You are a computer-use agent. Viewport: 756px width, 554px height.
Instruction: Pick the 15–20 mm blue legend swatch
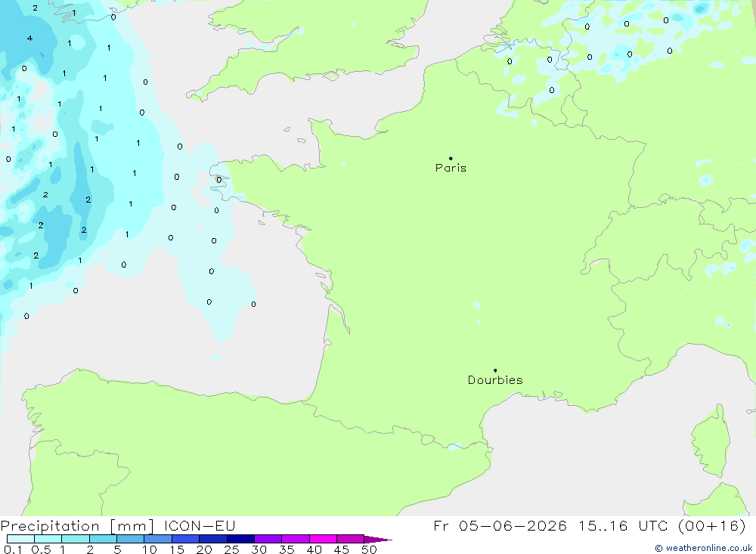pos(186,539)
